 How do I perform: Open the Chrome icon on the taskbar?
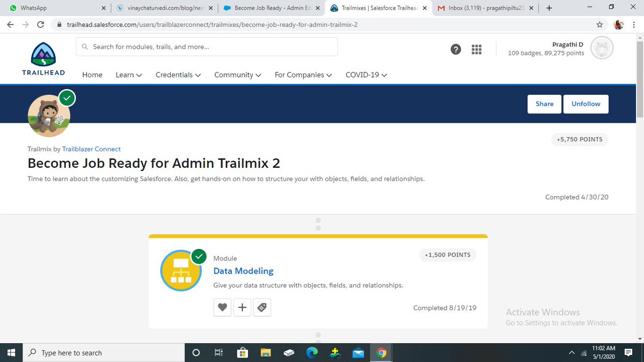click(382, 352)
